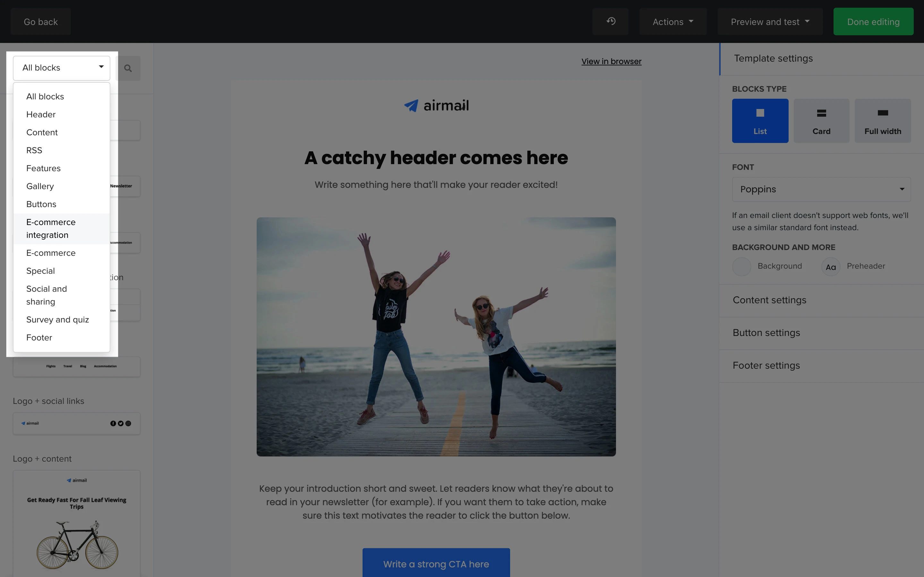
Task: Click the version history clock icon
Action: click(611, 21)
